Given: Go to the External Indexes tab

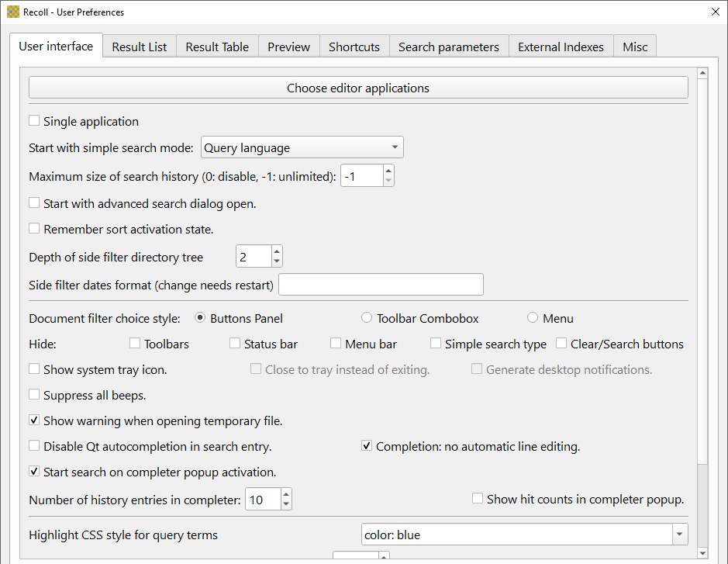Looking at the screenshot, I should pos(561,47).
